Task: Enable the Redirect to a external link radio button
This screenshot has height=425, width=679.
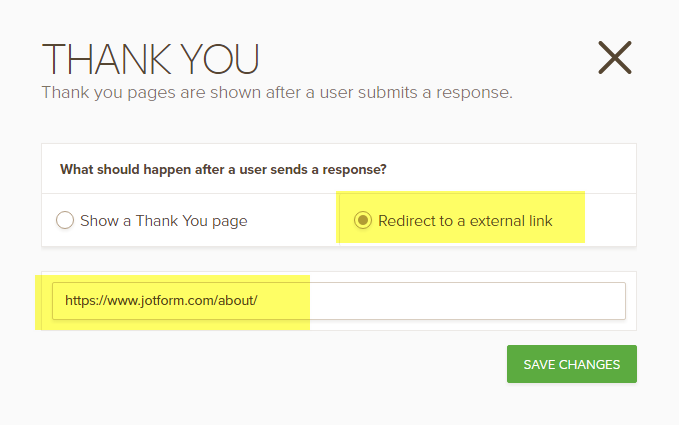Action: [x=364, y=220]
